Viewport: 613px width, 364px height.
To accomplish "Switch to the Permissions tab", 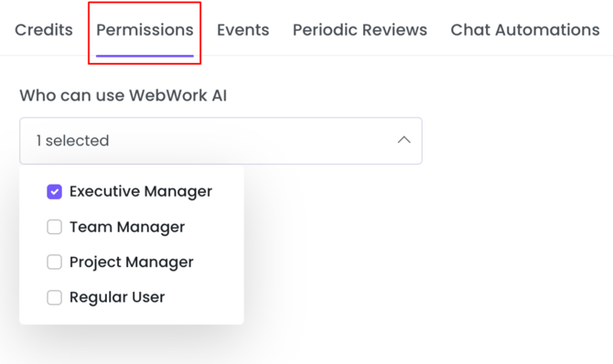I will tap(145, 30).
